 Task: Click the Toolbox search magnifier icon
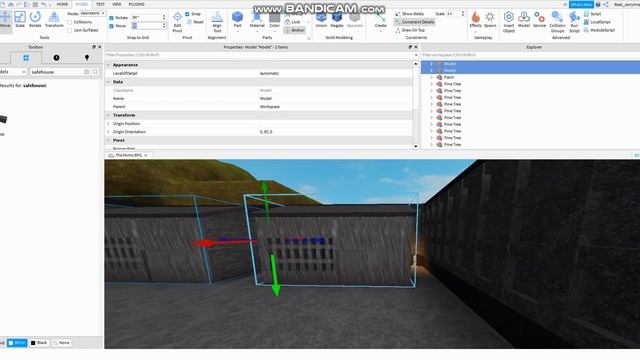point(95,72)
